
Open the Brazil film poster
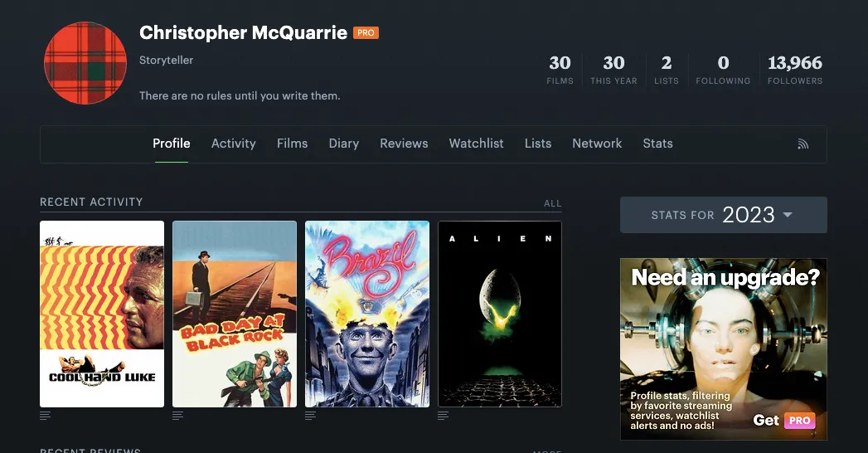coord(367,314)
